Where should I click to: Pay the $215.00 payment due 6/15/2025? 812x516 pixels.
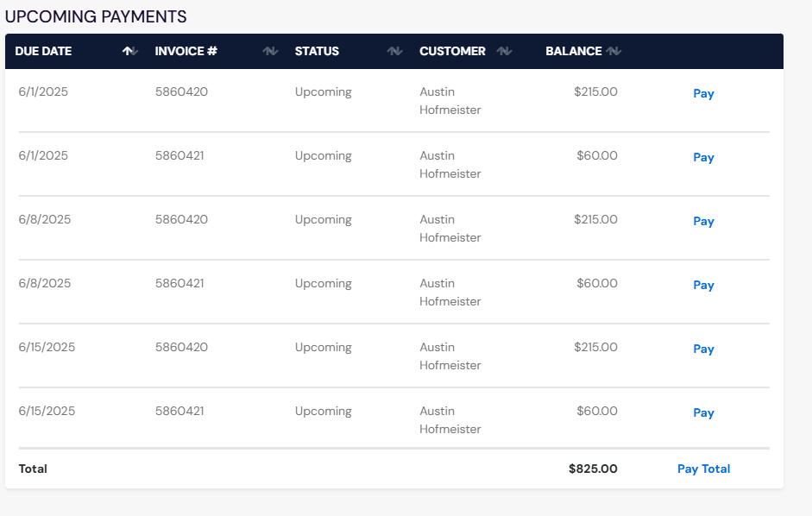point(703,349)
